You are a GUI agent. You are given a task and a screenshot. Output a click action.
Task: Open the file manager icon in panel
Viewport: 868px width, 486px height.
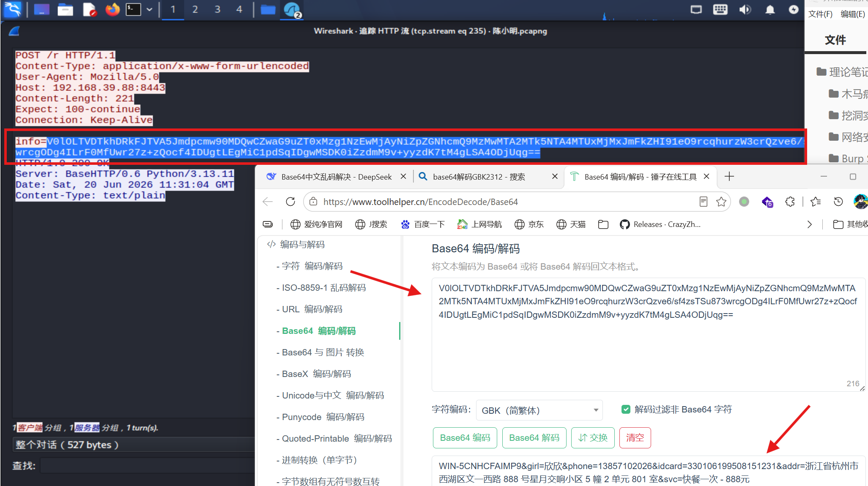[66, 9]
